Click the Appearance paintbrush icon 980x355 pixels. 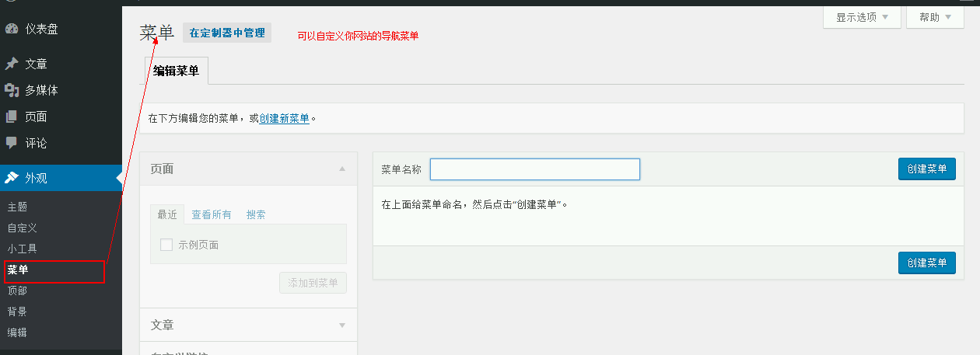click(x=12, y=178)
